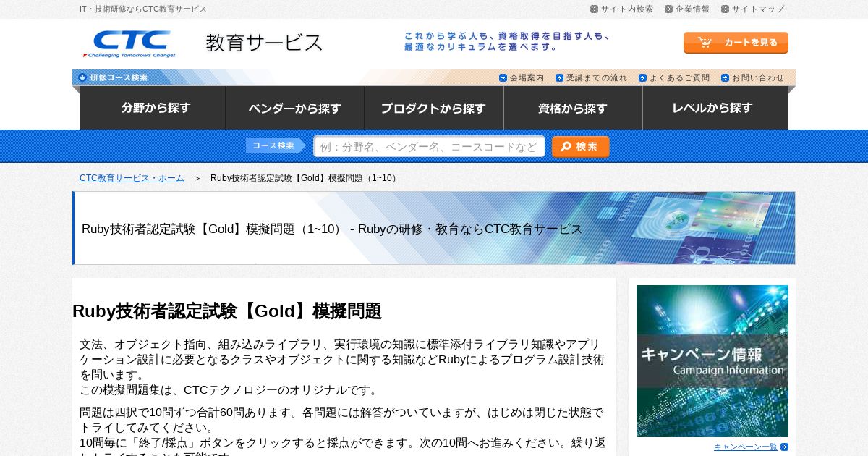Image resolution: width=868 pixels, height=456 pixels.
Task: Open お問い合わせ page
Action: pyautogui.click(x=758, y=77)
